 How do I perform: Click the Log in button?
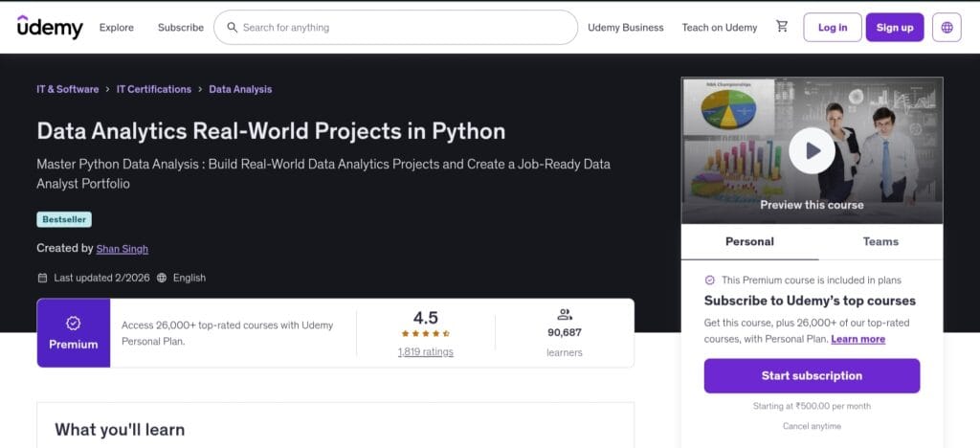[833, 28]
